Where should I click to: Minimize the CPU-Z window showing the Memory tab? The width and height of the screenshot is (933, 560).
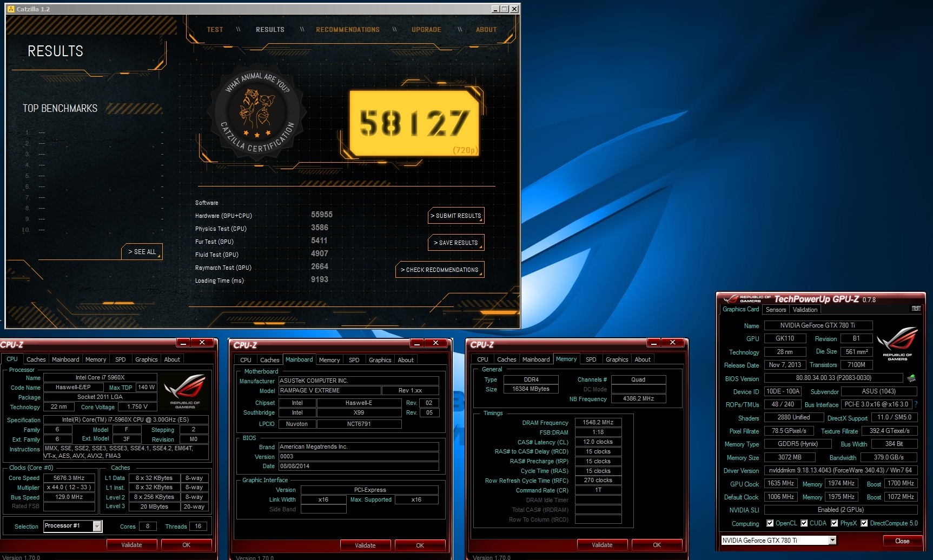(x=653, y=342)
